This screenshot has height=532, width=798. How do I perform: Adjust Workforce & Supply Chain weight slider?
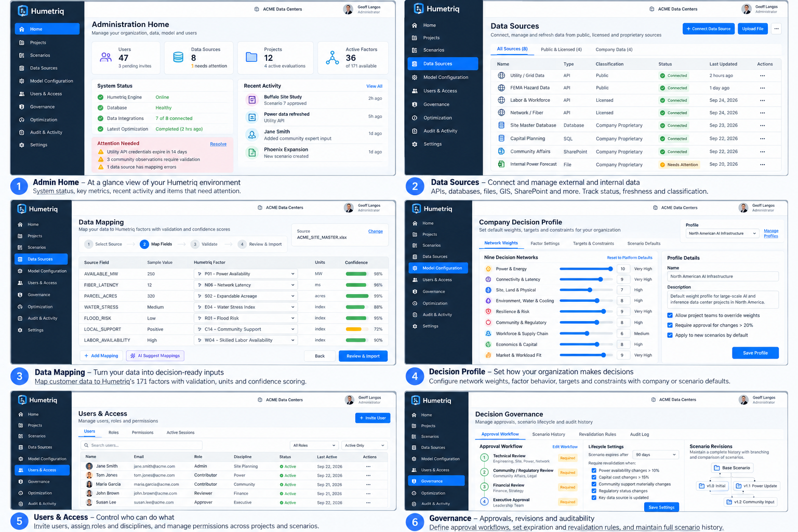pos(587,334)
